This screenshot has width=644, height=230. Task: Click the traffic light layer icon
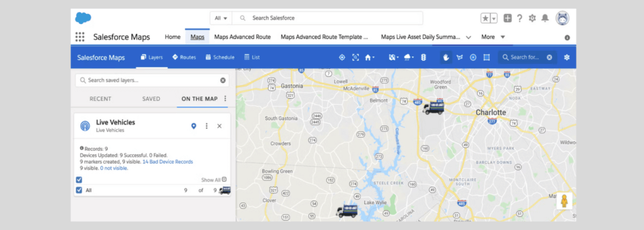pos(423,58)
